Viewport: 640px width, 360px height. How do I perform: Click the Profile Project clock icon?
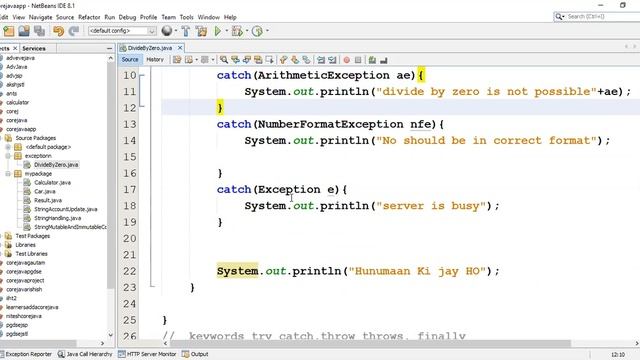tap(257, 31)
